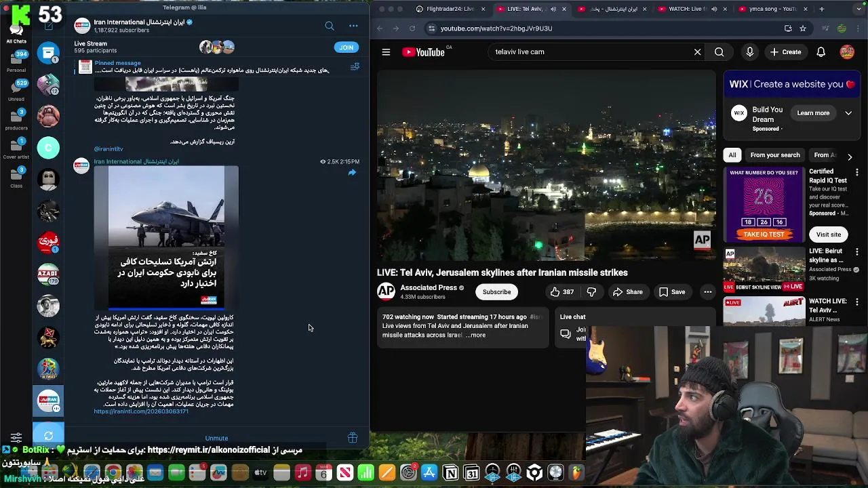The image size is (868, 488).
Task: Open the pinned messages list icon in Telegram
Action: click(355, 66)
